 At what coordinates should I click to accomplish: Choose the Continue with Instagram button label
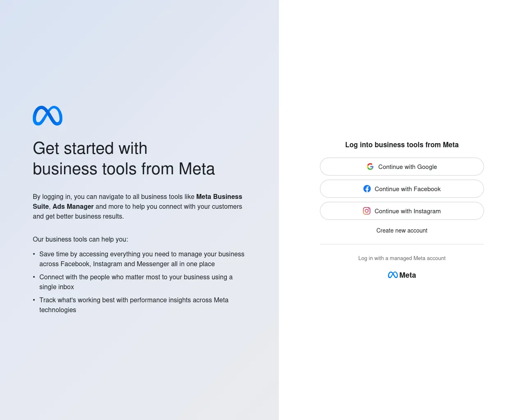click(x=408, y=211)
